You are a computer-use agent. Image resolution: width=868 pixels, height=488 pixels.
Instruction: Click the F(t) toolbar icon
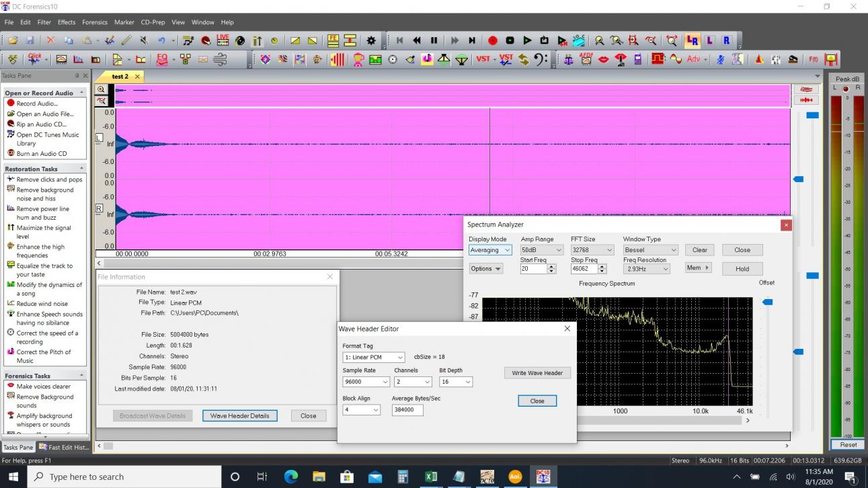813,59
